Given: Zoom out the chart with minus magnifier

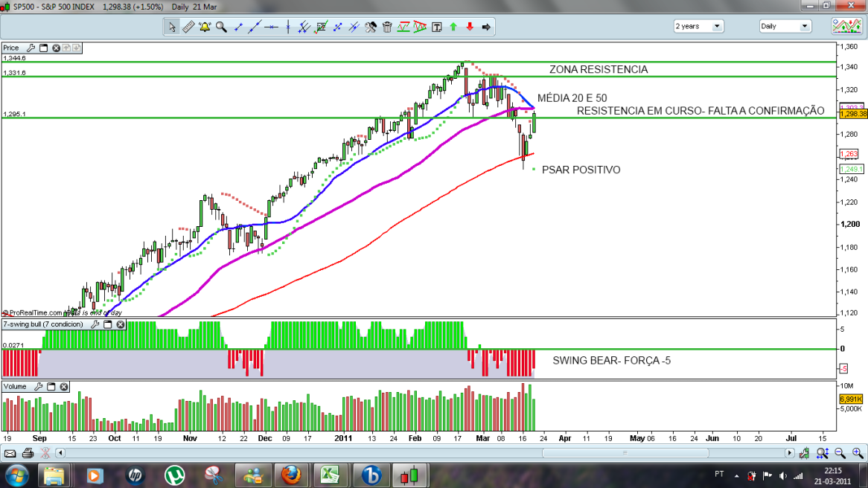Looking at the screenshot, I should (840, 454).
